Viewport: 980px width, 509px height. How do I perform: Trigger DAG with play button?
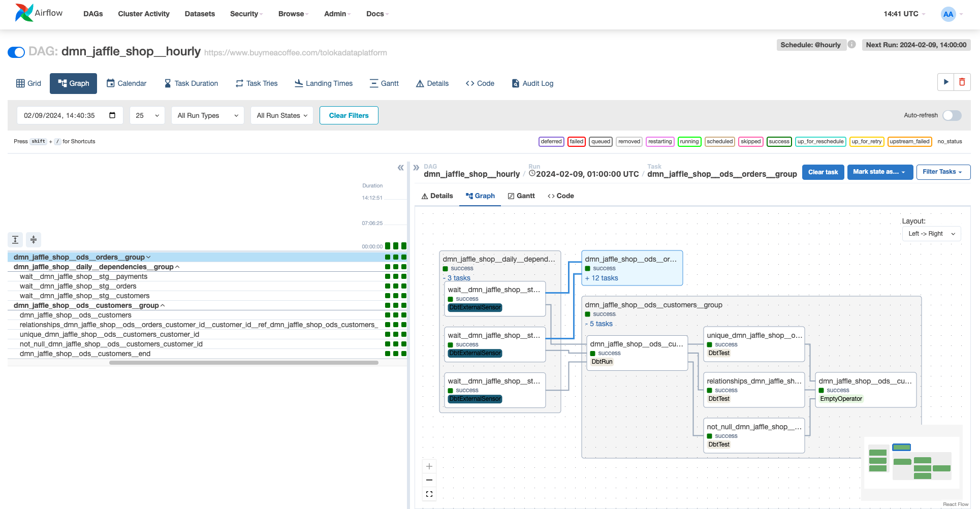pos(945,82)
